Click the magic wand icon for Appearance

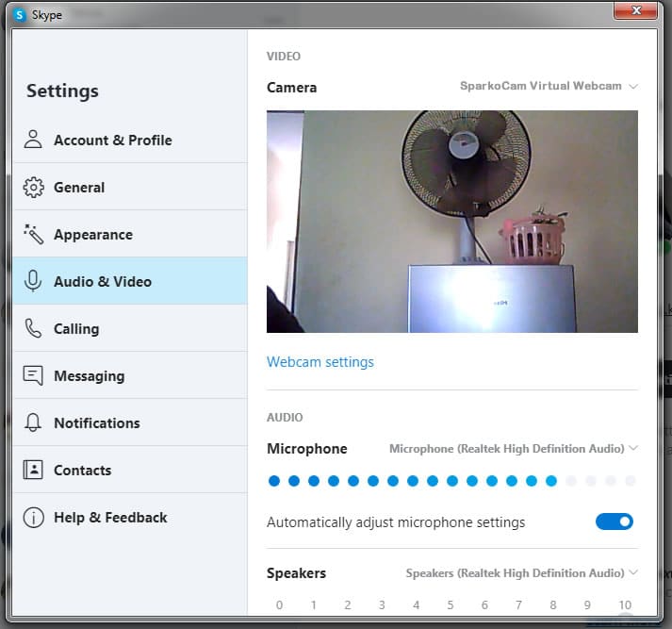[x=33, y=234]
